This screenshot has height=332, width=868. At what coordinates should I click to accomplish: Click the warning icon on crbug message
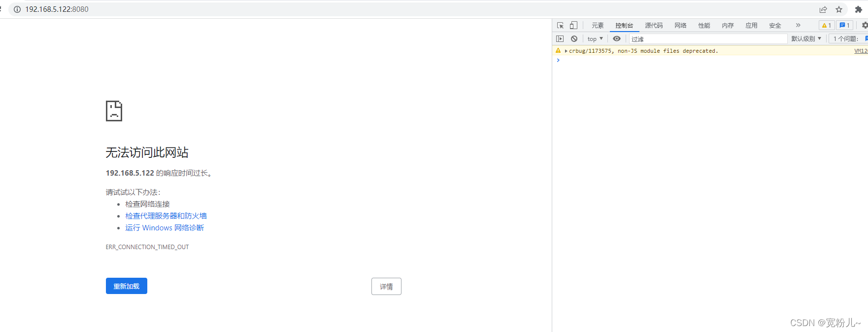558,50
